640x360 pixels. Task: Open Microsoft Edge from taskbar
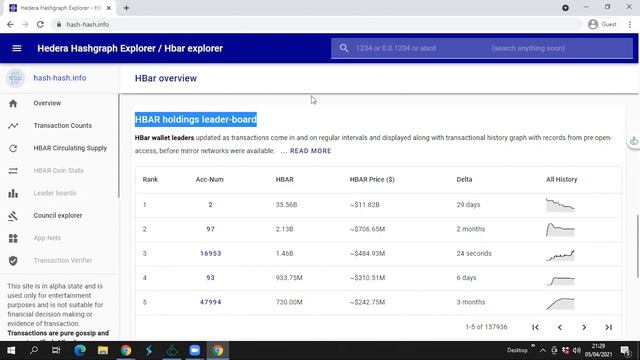pos(80,350)
